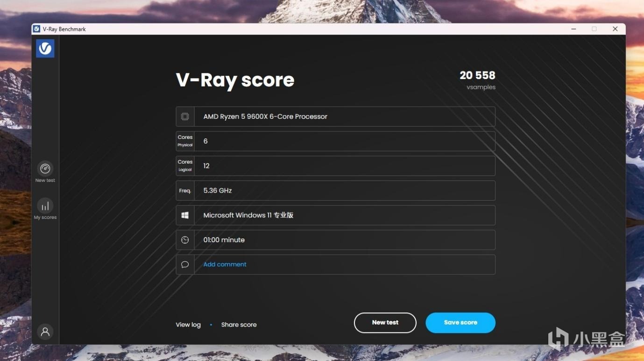The image size is (644, 361).
Task: Minimize the V-Ray Benchmark window
Action: pyautogui.click(x=573, y=29)
